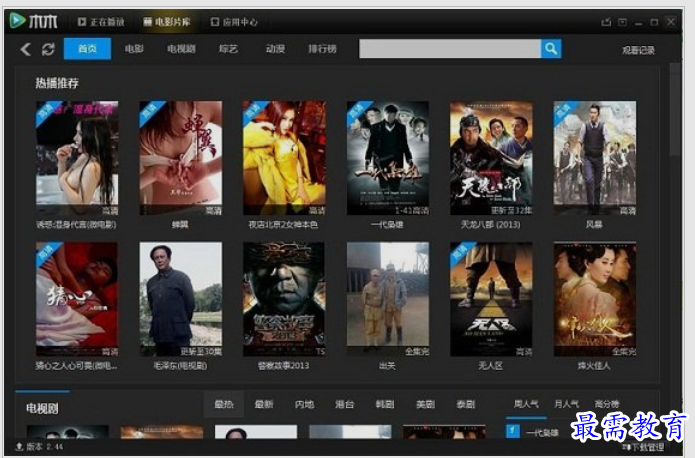Switch to the 电影片库 tab
This screenshot has height=458, width=695.
tap(167, 22)
